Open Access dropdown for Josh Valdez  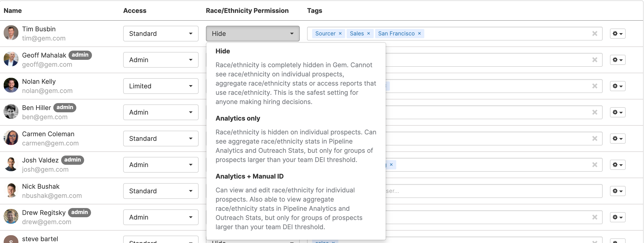pos(161,165)
